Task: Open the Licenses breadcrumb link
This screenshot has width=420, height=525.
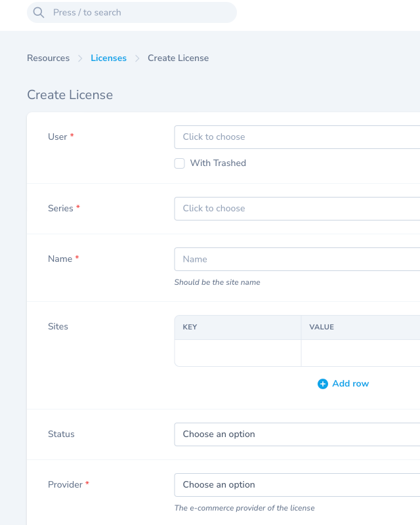Action: (x=108, y=58)
